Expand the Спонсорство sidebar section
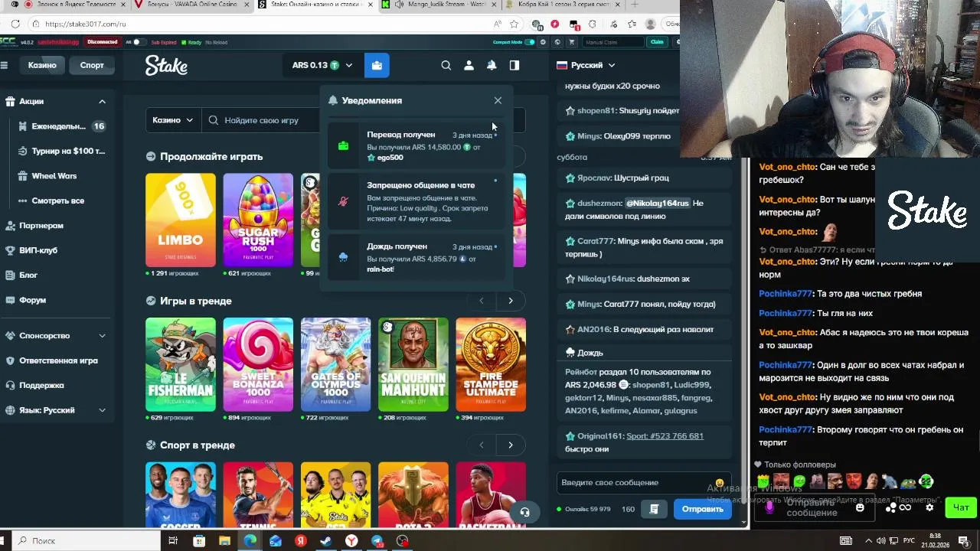980x551 pixels. click(x=102, y=335)
